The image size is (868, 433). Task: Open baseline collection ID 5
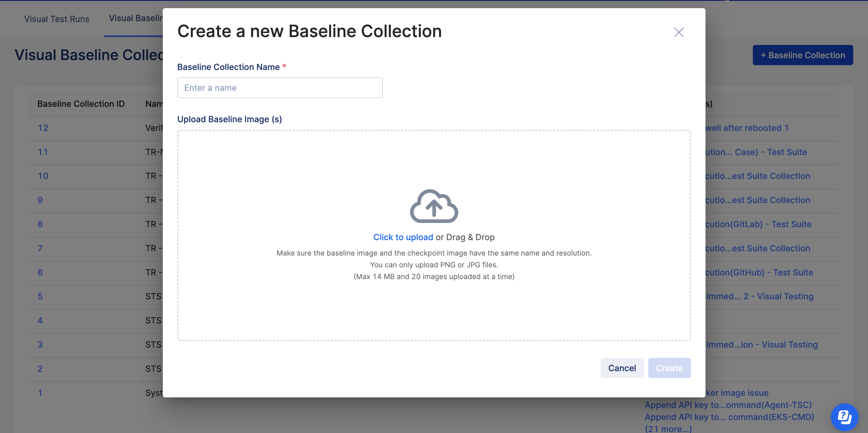tap(40, 296)
